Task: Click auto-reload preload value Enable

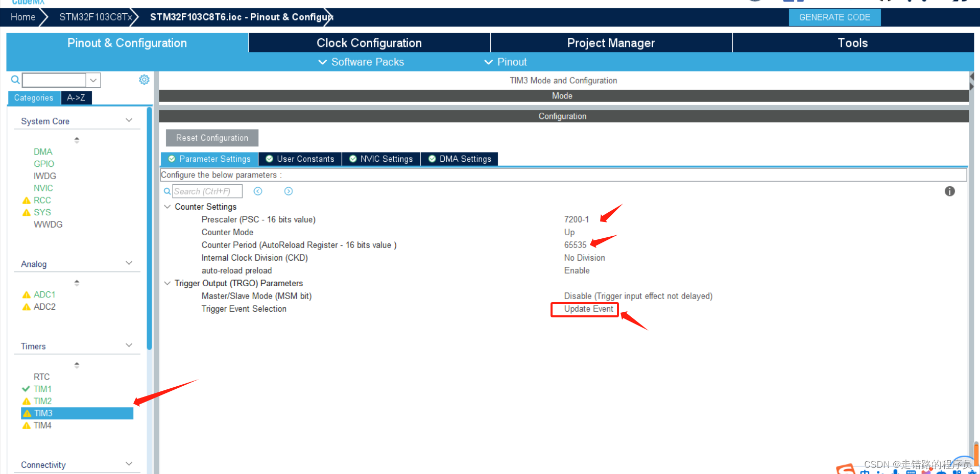Action: tap(577, 270)
